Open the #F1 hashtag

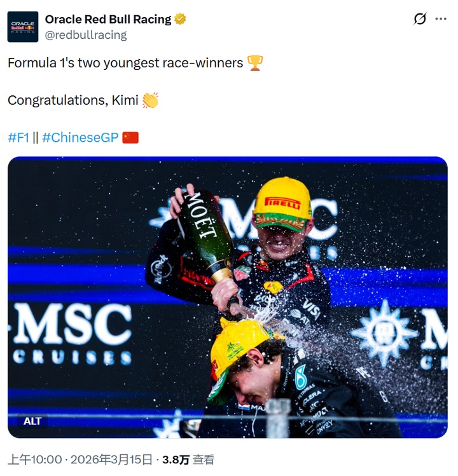(x=18, y=137)
